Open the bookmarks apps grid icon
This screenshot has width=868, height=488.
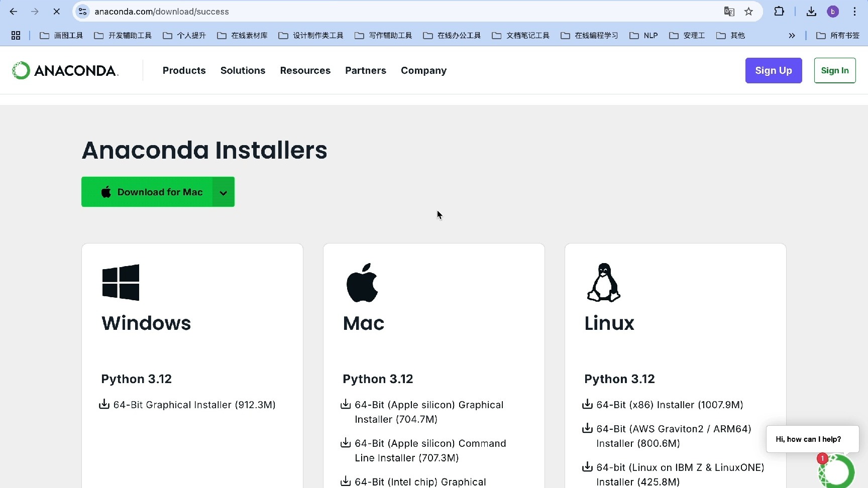coord(16,36)
